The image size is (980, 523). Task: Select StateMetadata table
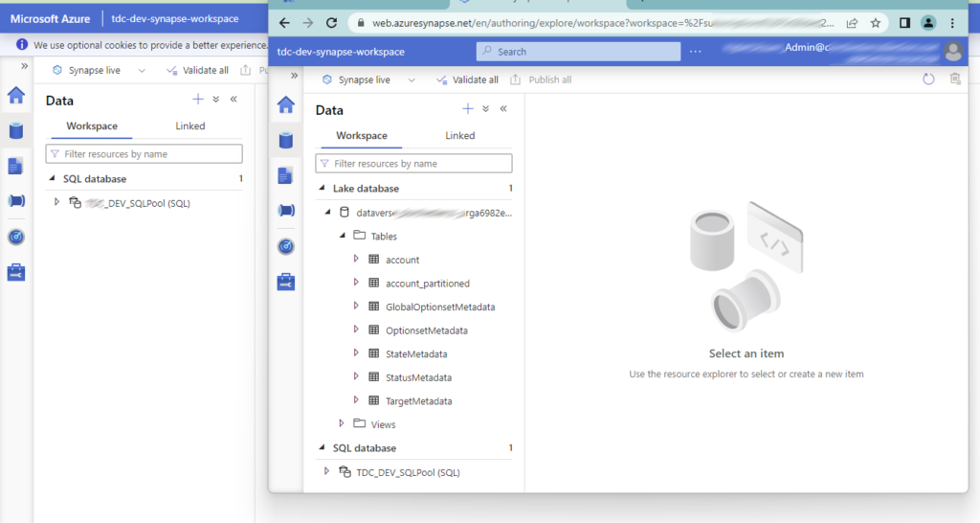coord(416,354)
